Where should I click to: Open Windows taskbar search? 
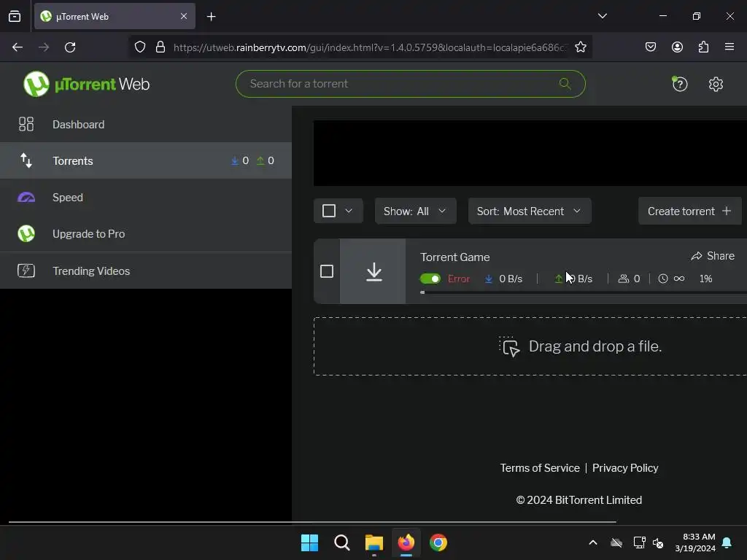[x=341, y=542]
